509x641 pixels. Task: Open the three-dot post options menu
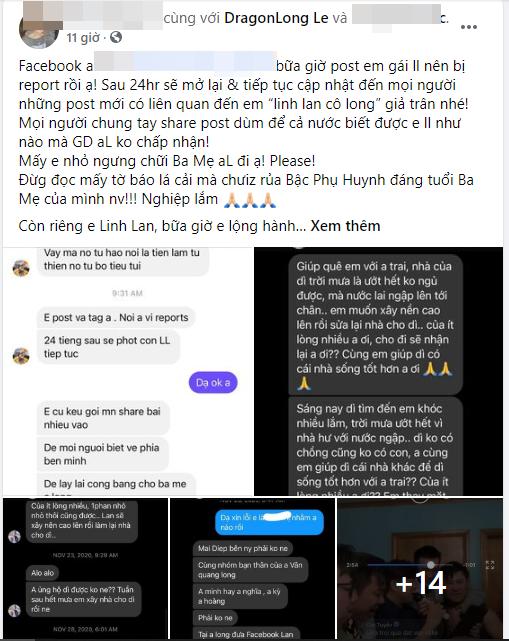[469, 27]
